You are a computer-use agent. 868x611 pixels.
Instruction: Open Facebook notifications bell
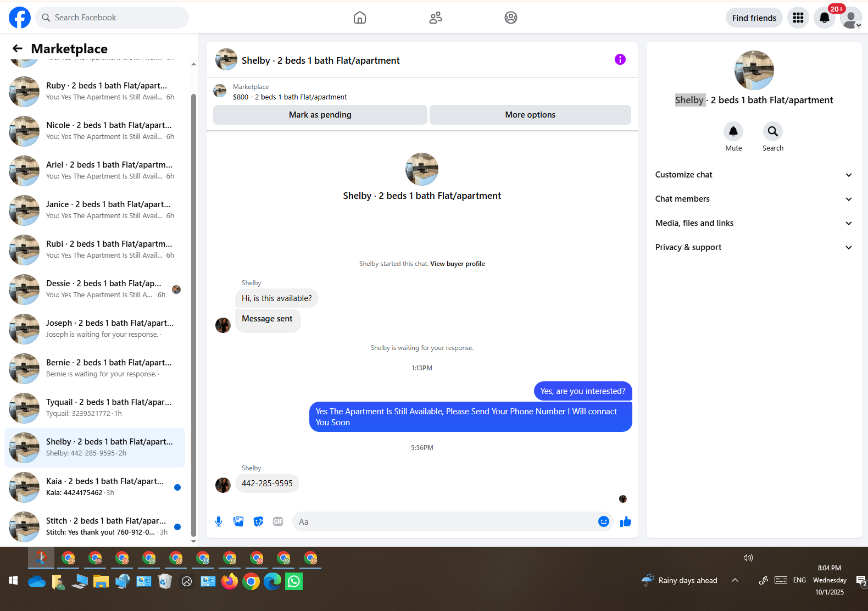(x=825, y=18)
